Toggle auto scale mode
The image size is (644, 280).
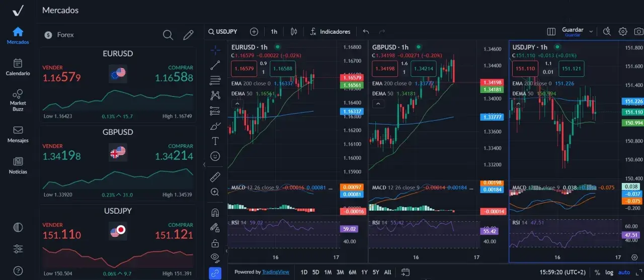click(624, 272)
